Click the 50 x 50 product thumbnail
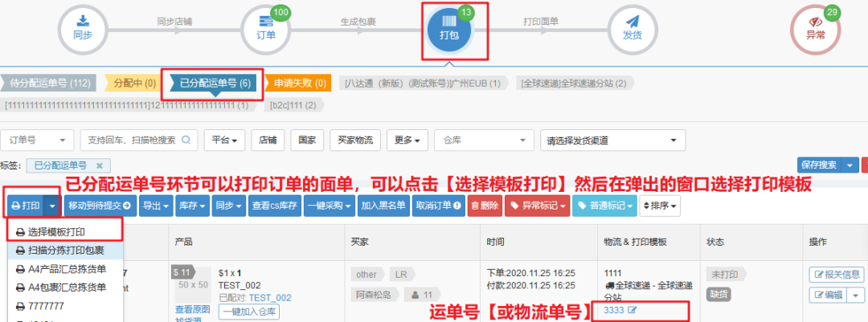868x322 pixels. (x=194, y=284)
